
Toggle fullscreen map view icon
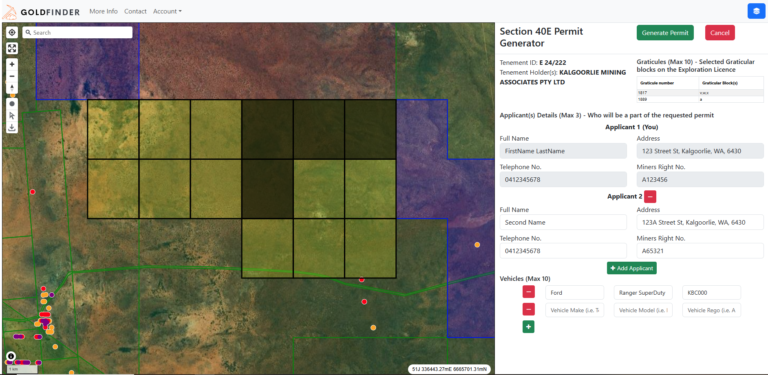point(12,48)
